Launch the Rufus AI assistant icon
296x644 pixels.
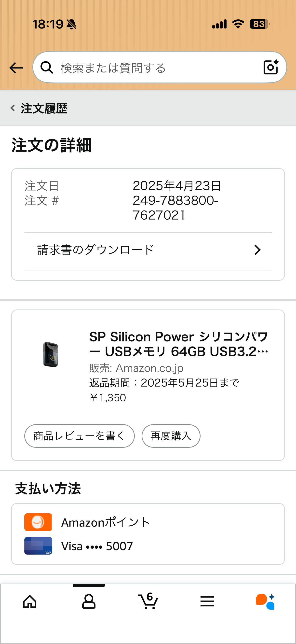(x=265, y=601)
